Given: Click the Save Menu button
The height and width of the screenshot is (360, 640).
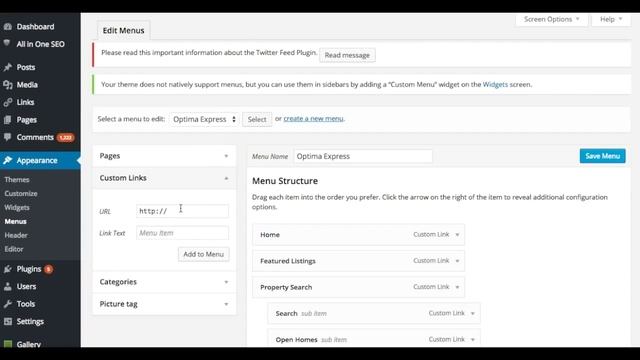Looking at the screenshot, I should (602, 156).
